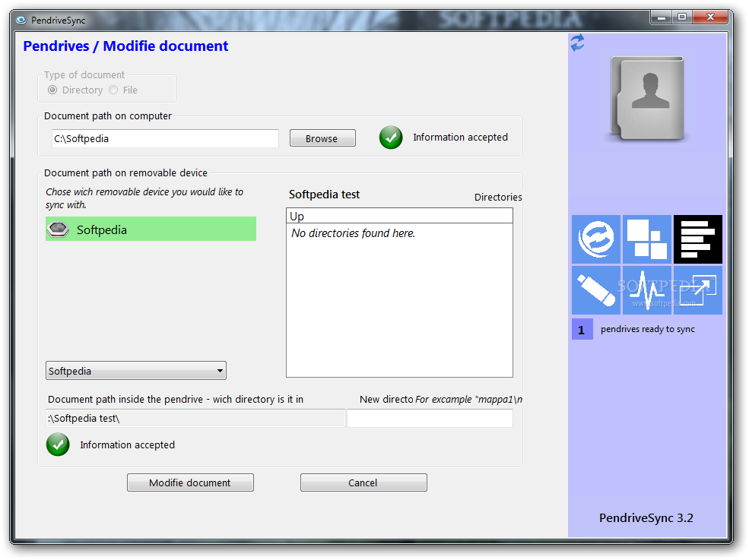The height and width of the screenshot is (560, 749).
Task: Click the Cancel button
Action: point(363,482)
